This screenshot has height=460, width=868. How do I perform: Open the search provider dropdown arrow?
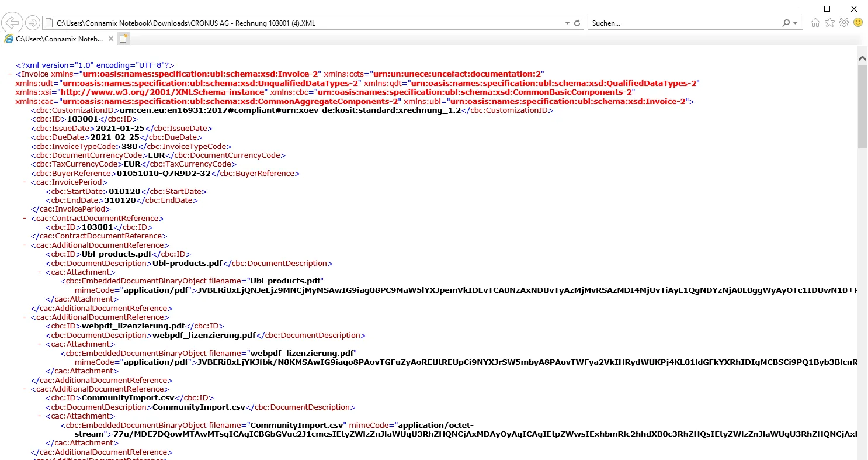(795, 23)
